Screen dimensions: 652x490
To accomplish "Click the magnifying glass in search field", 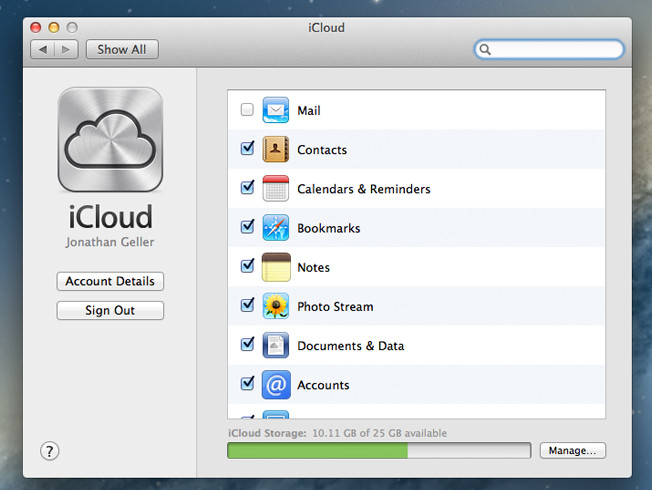I will (485, 49).
